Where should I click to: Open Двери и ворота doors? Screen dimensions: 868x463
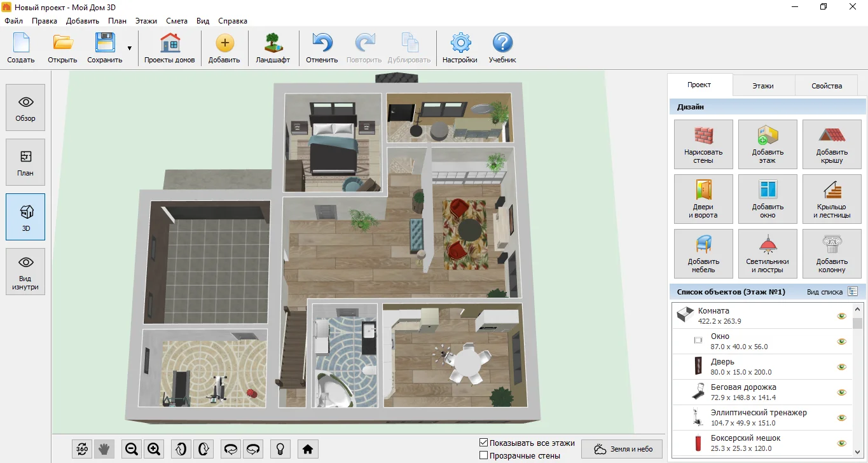tap(703, 199)
